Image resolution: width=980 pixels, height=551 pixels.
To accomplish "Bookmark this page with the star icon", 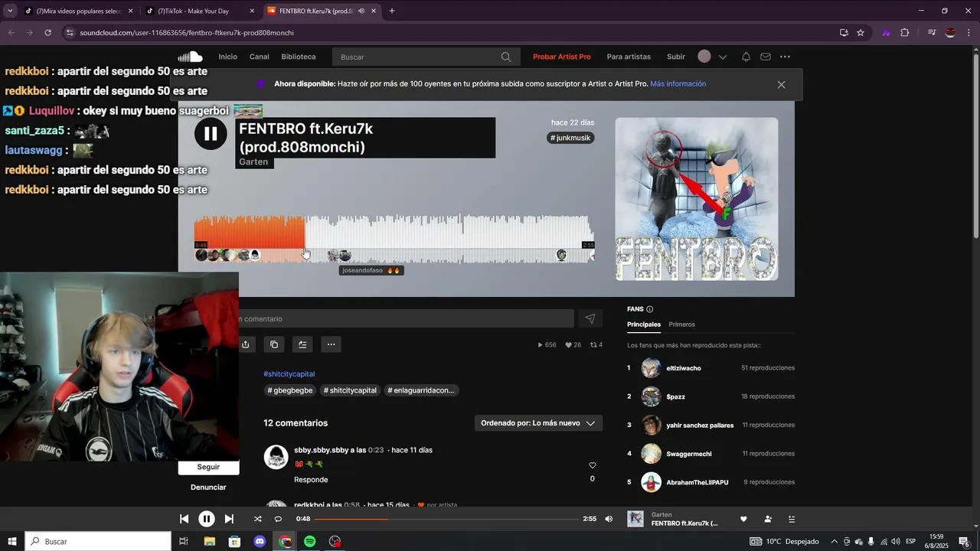I will coord(861,33).
